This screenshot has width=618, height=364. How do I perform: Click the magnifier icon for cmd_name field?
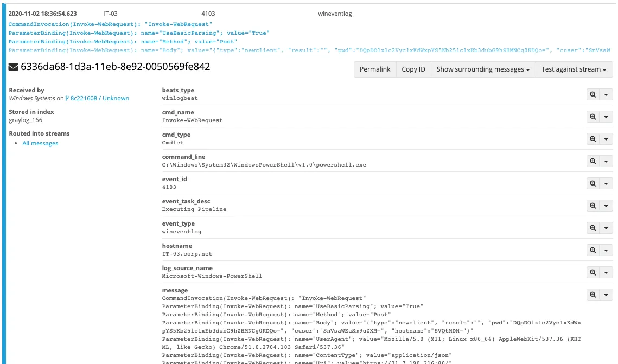(593, 117)
